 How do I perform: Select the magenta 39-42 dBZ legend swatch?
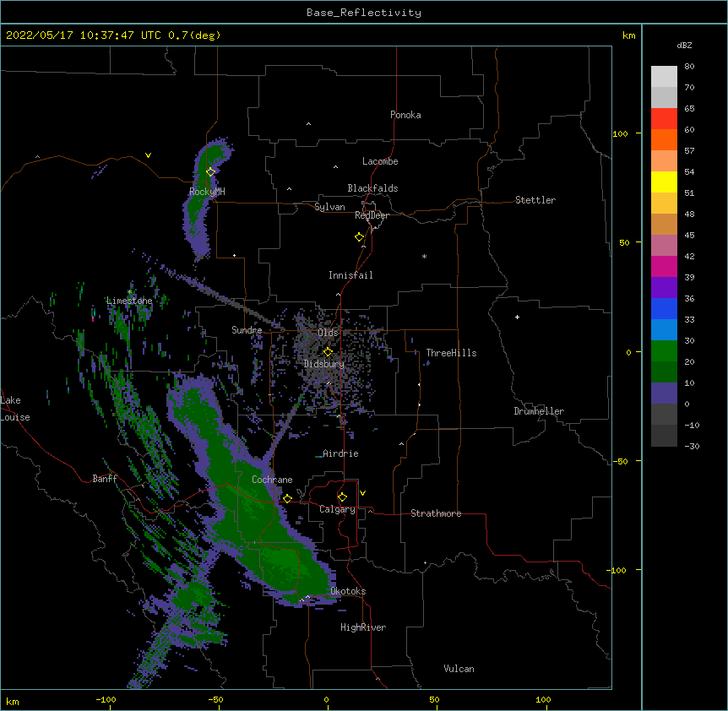click(x=664, y=266)
